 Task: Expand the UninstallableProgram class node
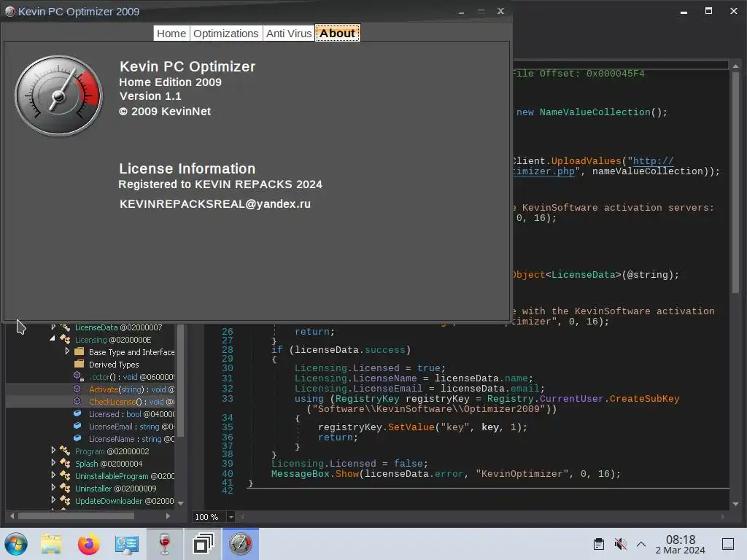pyautogui.click(x=53, y=475)
